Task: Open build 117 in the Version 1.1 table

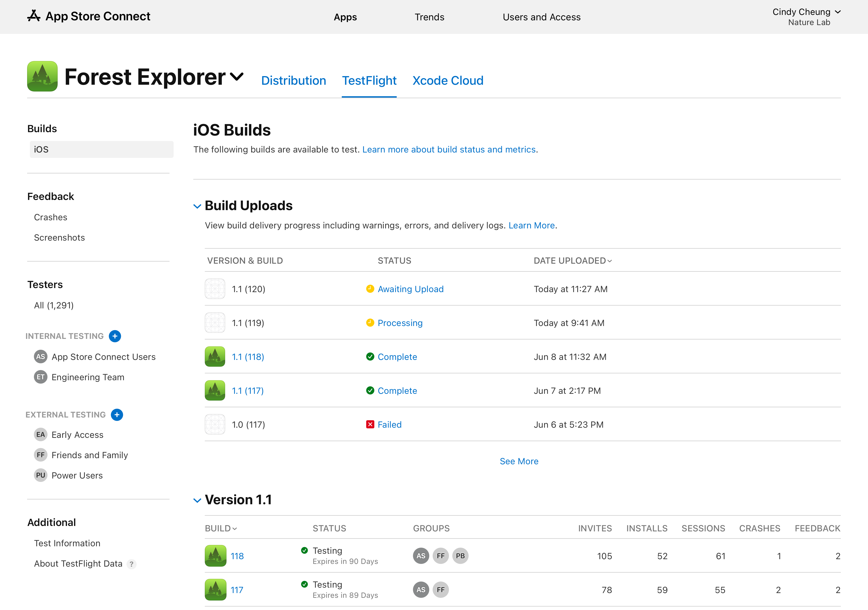Action: [x=237, y=590]
